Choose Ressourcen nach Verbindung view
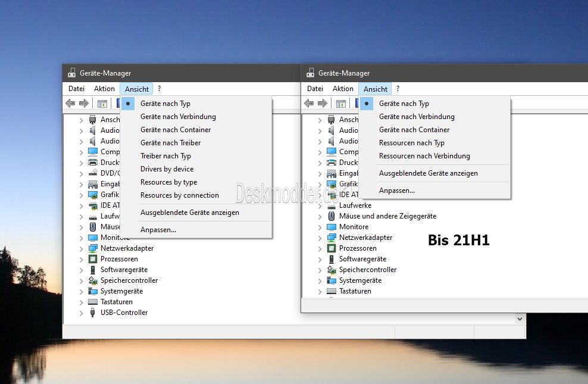This screenshot has width=588, height=384. (434, 156)
